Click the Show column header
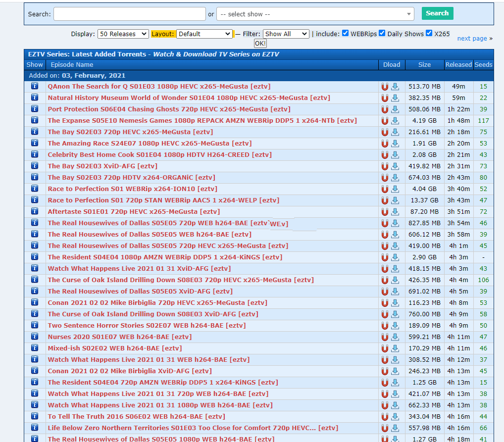This screenshot has height=442, width=504. (35, 65)
